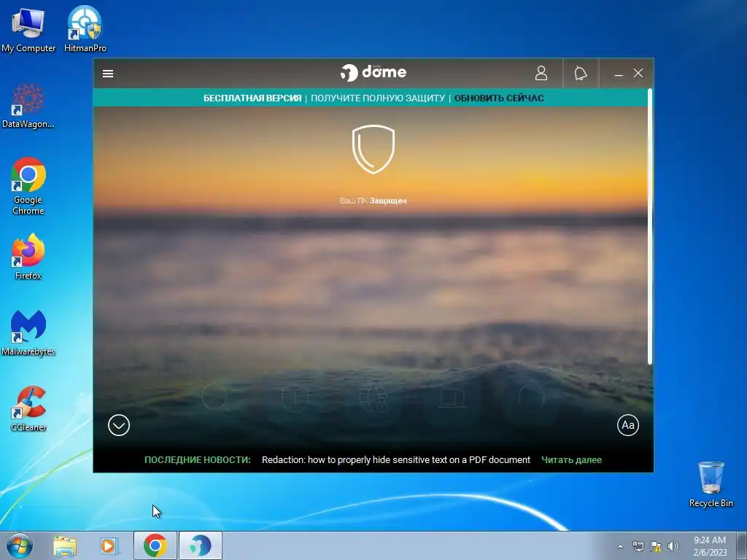Viewport: 747px width, 560px height.
Task: Expand the features panel with down chevron
Action: pyautogui.click(x=119, y=425)
